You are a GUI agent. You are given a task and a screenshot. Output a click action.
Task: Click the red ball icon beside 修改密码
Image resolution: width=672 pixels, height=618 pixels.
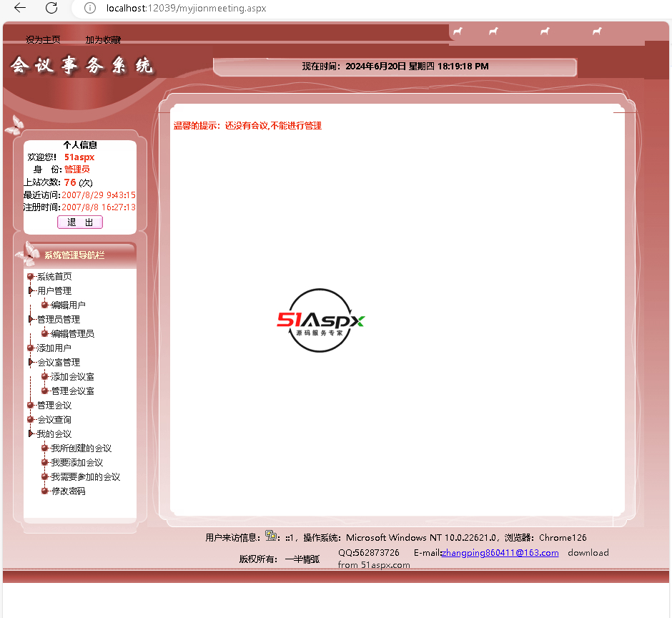(x=44, y=491)
